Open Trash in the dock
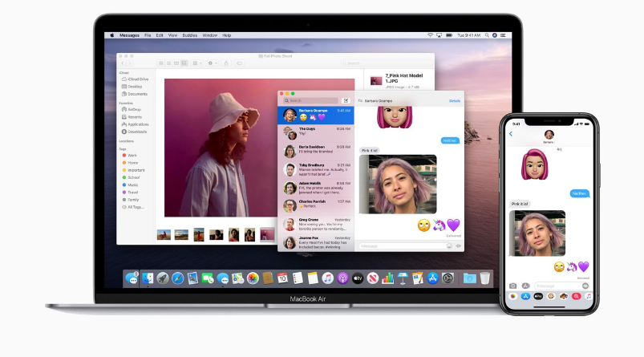644x357 pixels. (x=485, y=278)
